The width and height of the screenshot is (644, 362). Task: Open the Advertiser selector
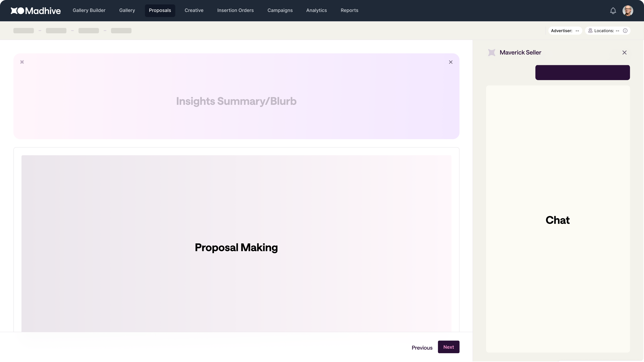click(x=565, y=31)
